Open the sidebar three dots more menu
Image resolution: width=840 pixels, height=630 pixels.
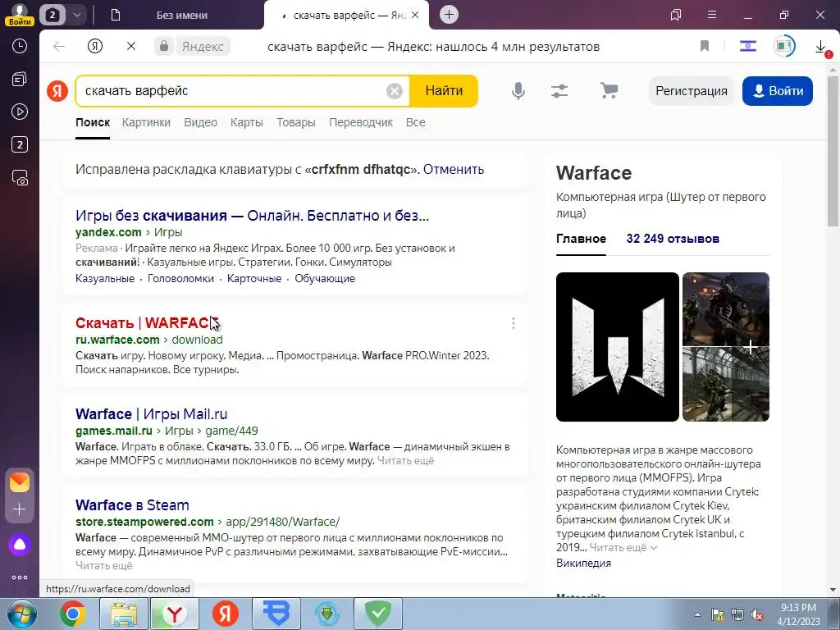click(20, 577)
